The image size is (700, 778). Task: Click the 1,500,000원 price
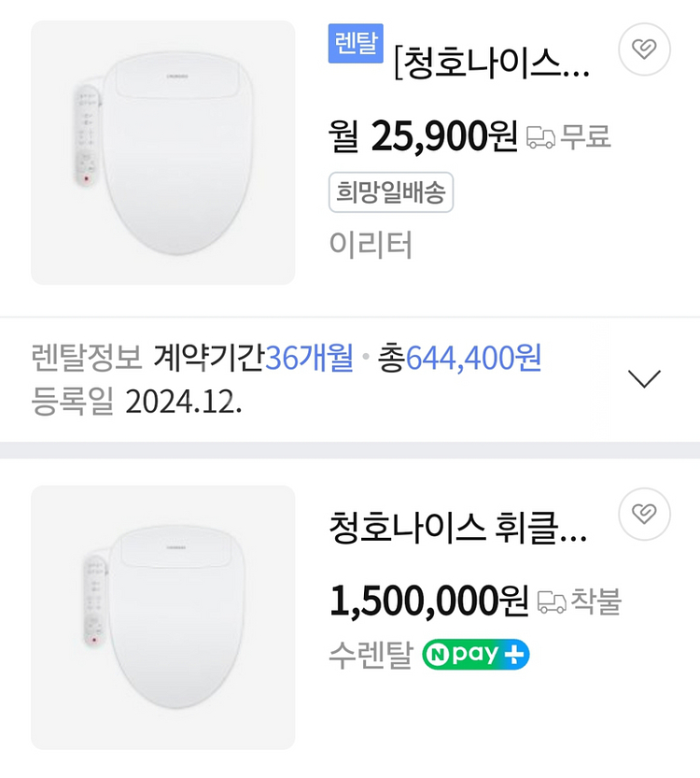[x=428, y=601]
